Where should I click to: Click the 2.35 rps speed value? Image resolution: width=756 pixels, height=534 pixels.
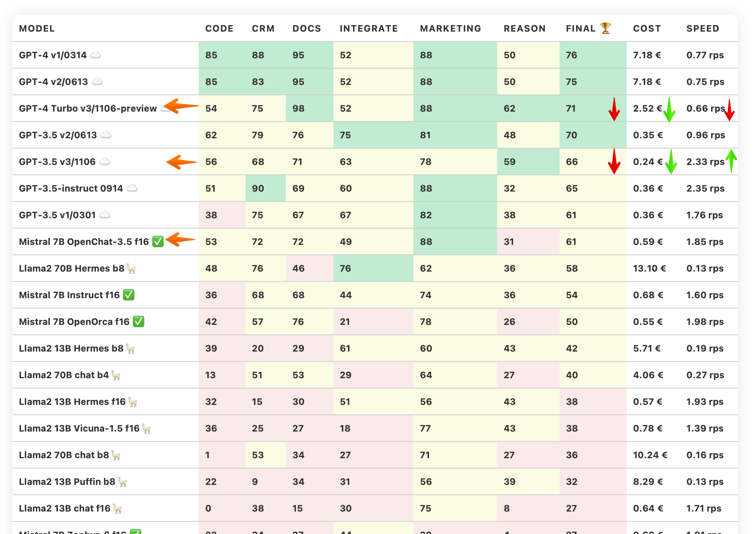pyautogui.click(x=705, y=189)
